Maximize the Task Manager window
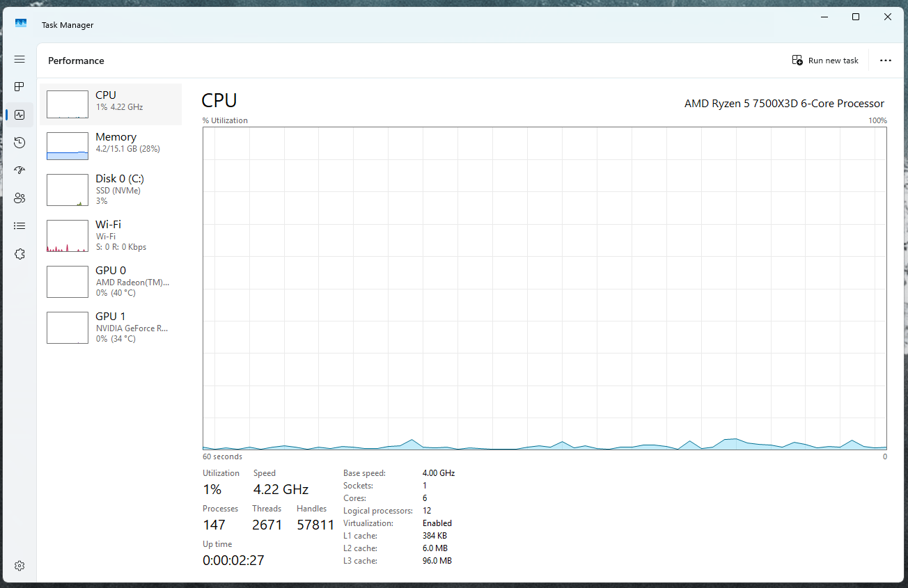Image resolution: width=908 pixels, height=588 pixels. 856,17
